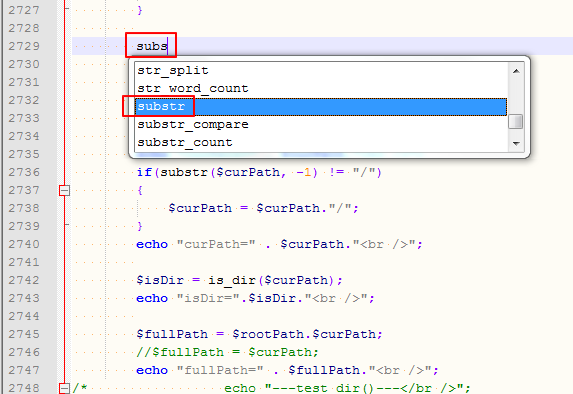
Task: Click $curPath = $curPath."/" assignment line
Action: click(263, 208)
